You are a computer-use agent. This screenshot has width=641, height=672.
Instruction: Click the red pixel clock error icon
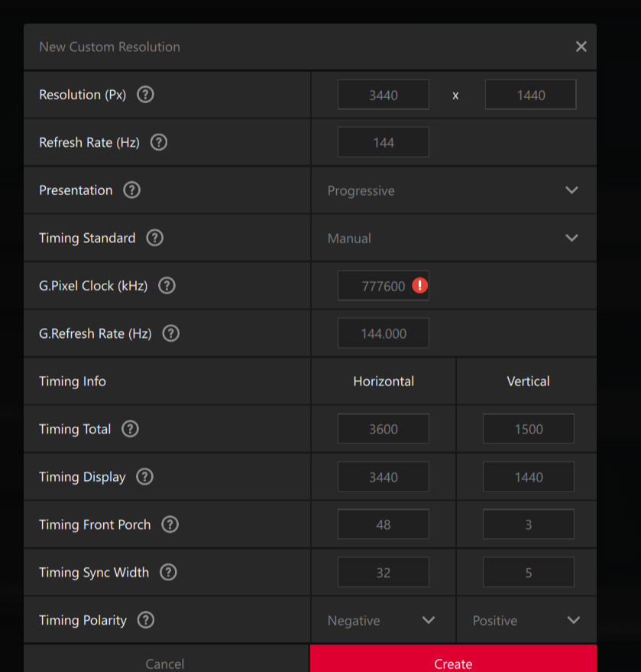click(419, 286)
